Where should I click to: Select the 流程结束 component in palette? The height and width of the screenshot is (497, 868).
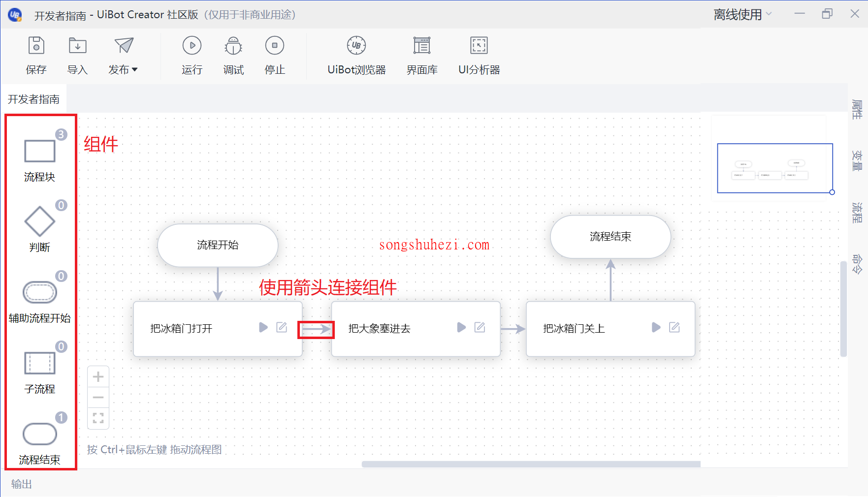tap(40, 434)
